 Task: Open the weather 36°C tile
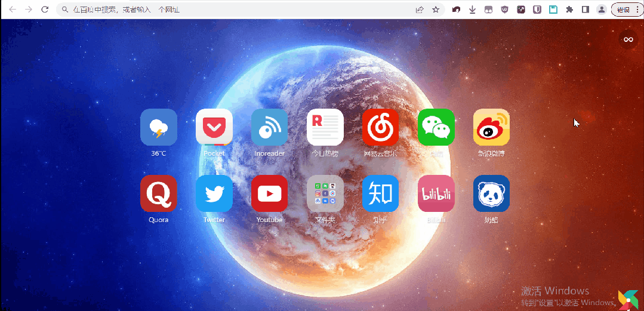click(159, 127)
